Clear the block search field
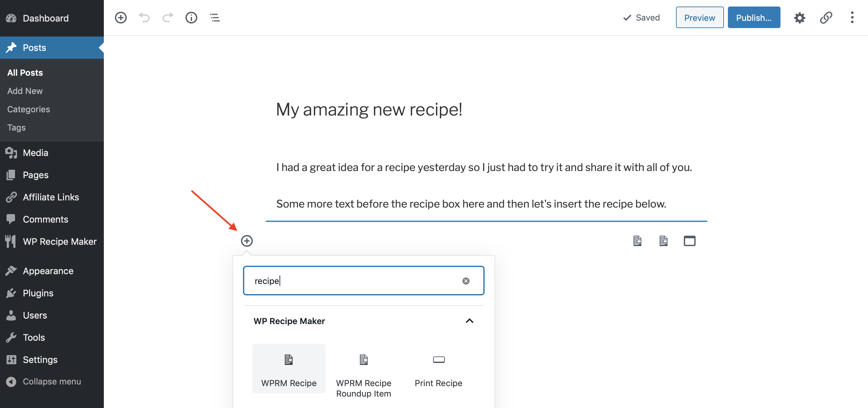 [x=466, y=281]
